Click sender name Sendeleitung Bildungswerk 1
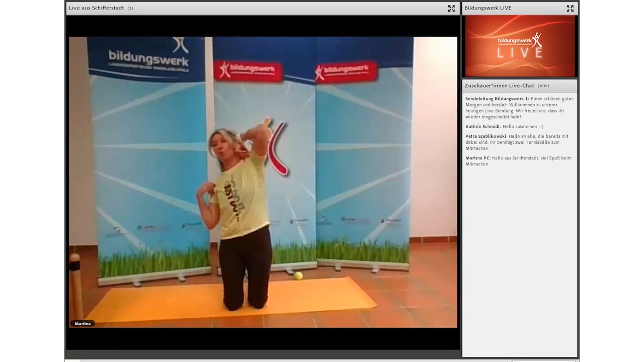This screenshot has width=644, height=362. 497,99
